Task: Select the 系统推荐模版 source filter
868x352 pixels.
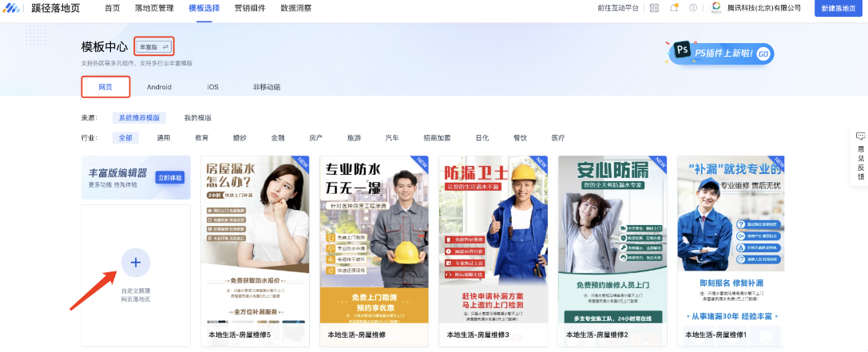Action: [x=139, y=117]
